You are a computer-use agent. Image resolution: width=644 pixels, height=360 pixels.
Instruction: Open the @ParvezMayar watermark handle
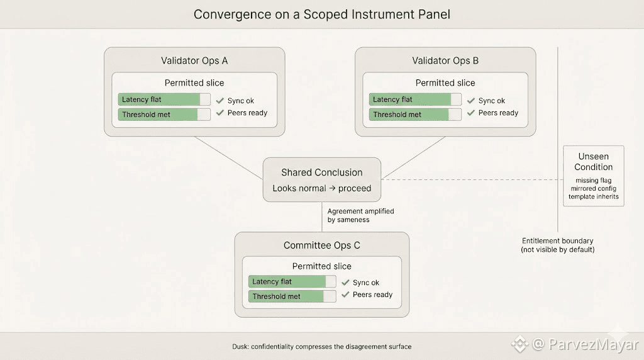tap(585, 344)
